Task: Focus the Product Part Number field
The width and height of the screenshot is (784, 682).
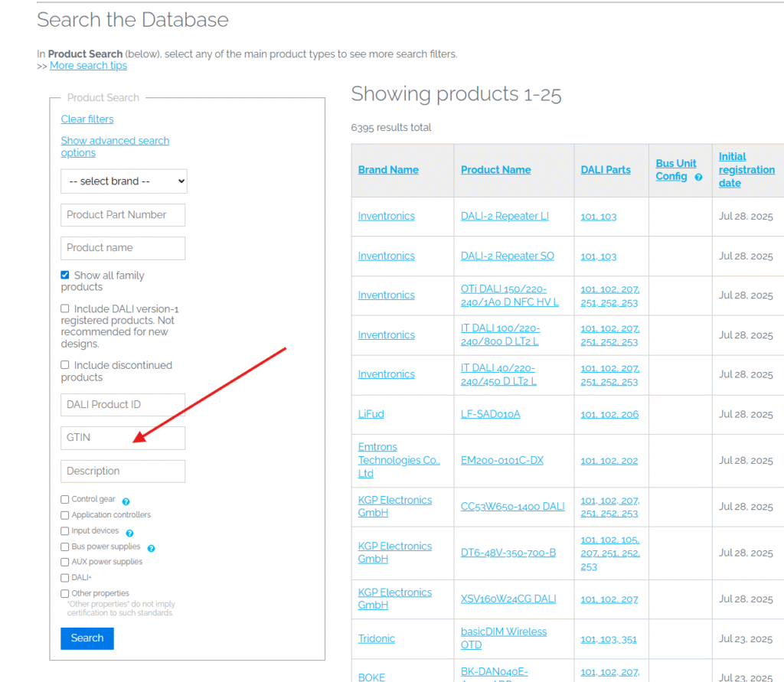Action: click(123, 215)
